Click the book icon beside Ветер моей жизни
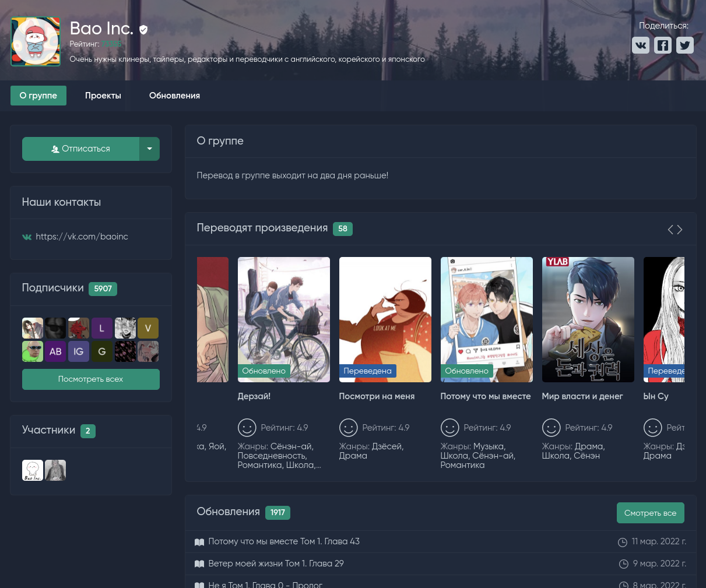The image size is (706, 588). click(199, 564)
